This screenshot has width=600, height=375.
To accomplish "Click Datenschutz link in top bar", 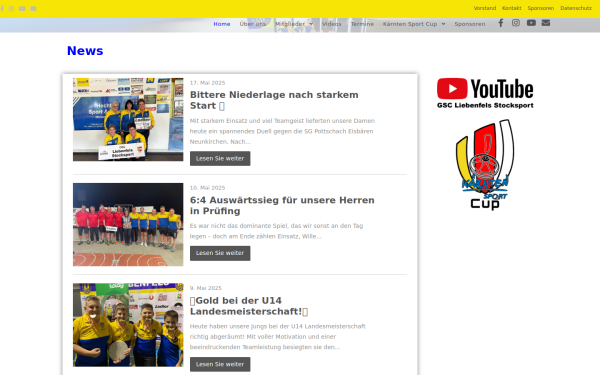I will click(x=576, y=8).
